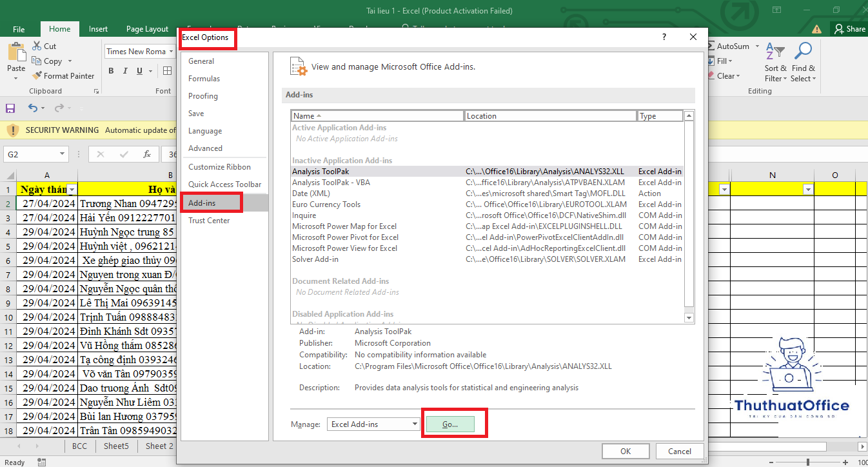Switch to the Page Layout ribbon tab
This screenshot has height=467, width=868.
[147, 29]
